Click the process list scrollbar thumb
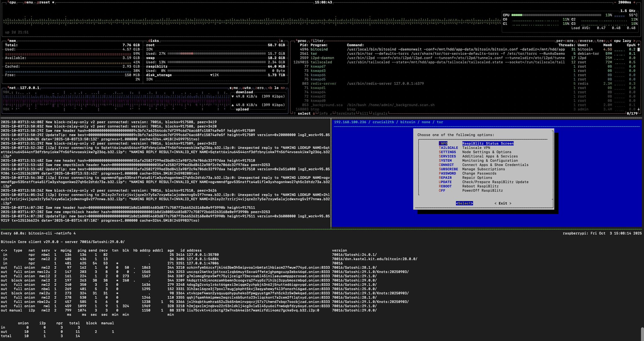The image size is (644, 341). [639, 49]
